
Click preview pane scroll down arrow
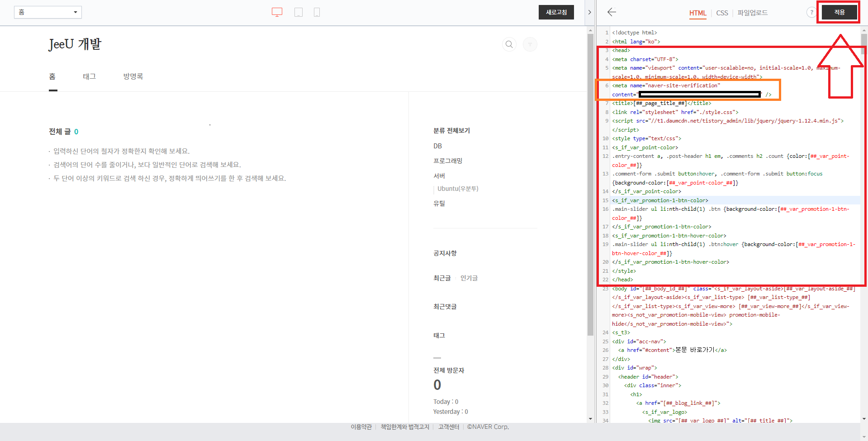(590, 419)
